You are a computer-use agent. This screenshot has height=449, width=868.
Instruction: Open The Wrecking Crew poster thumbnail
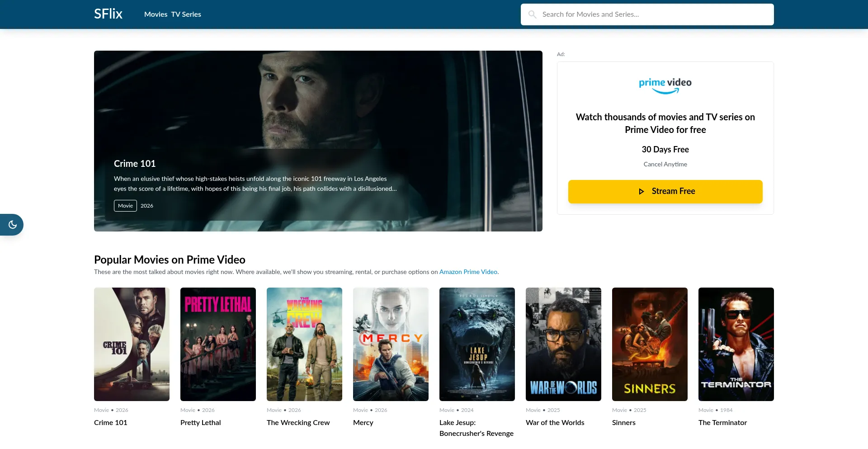[304, 344]
